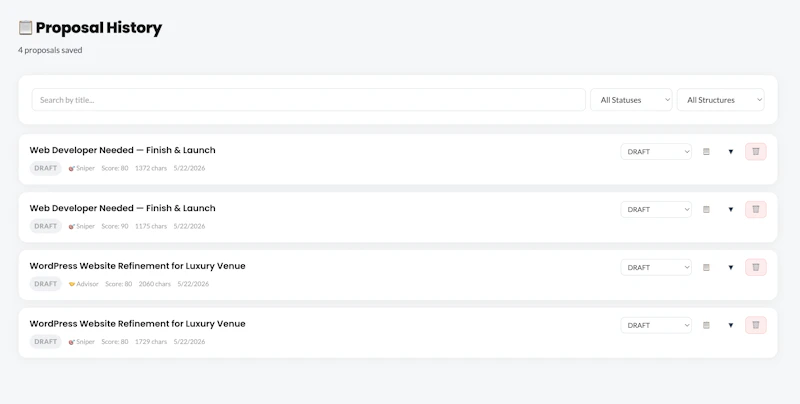Expand the 1372-chars Web Developer proposal
800x404 pixels.
click(x=731, y=152)
